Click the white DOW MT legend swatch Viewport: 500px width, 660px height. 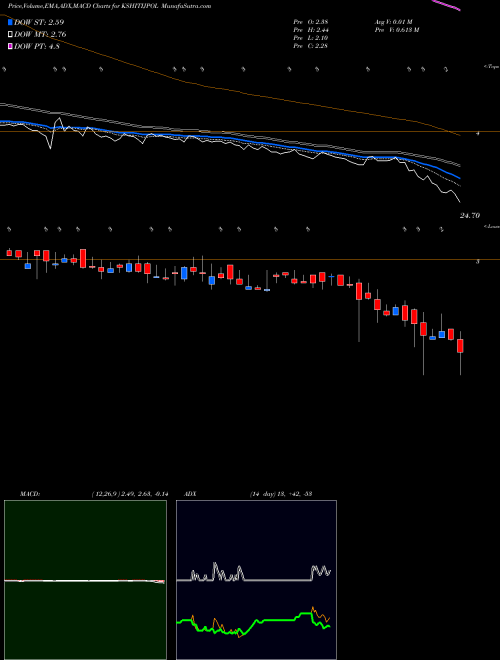point(10,34)
